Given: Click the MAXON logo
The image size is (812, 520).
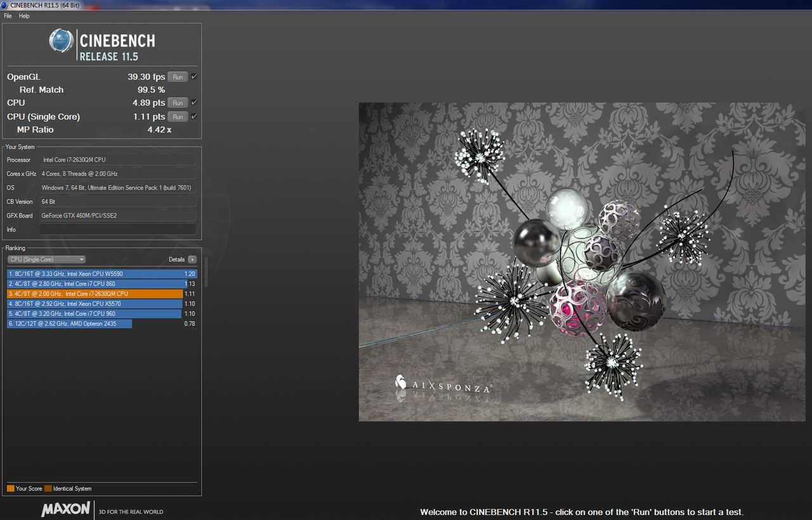Looking at the screenshot, I should (65, 510).
